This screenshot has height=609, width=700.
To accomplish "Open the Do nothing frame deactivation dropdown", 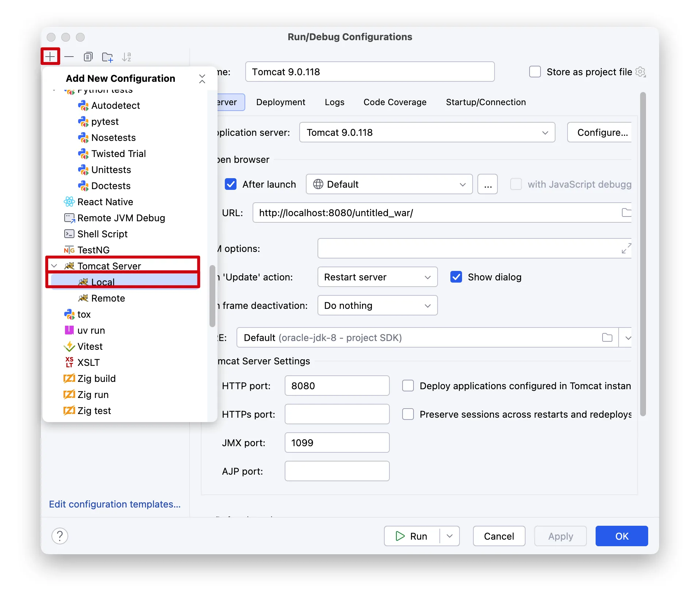I will (x=378, y=305).
